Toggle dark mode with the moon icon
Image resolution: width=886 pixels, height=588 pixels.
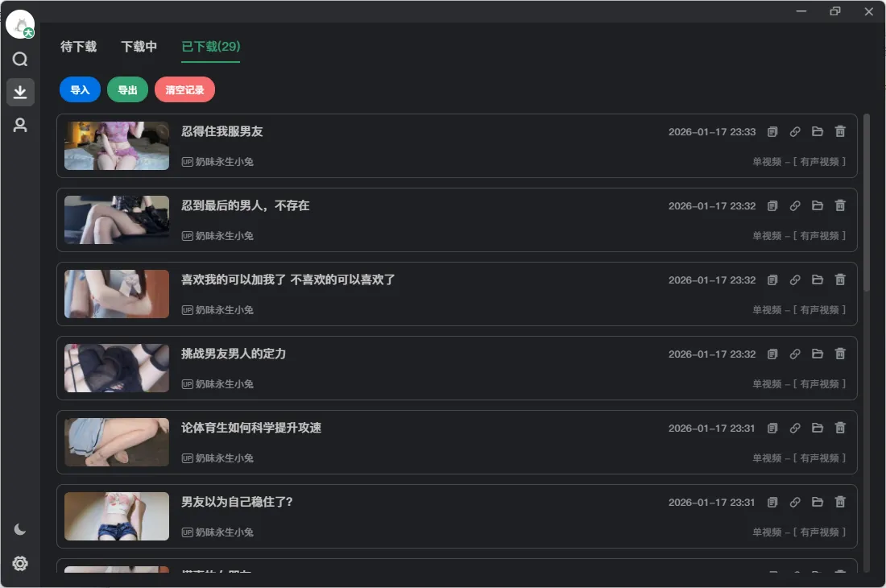coord(19,529)
